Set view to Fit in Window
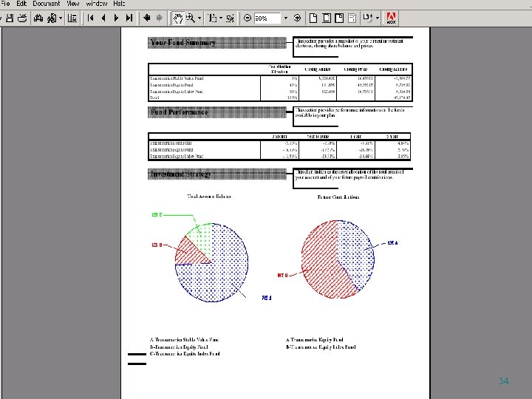Image resolution: width=532 pixels, height=399 pixels. pyautogui.click(x=327, y=18)
